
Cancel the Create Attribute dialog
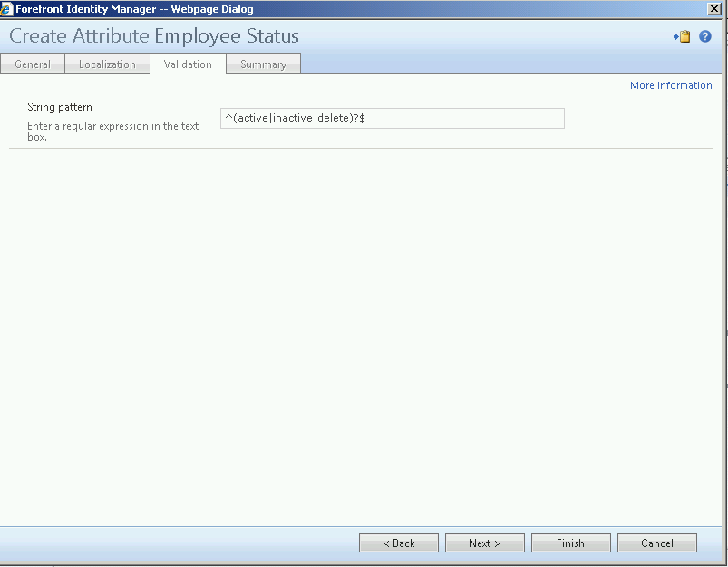[x=657, y=543]
